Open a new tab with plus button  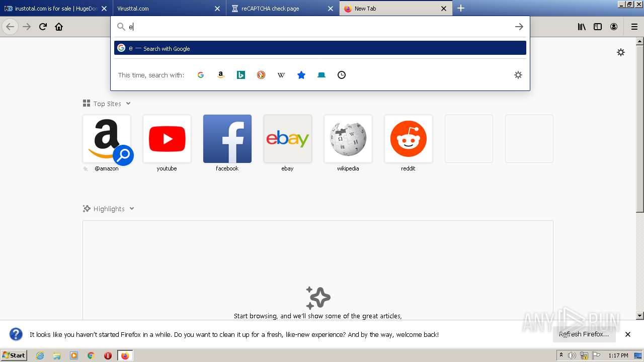(x=461, y=8)
